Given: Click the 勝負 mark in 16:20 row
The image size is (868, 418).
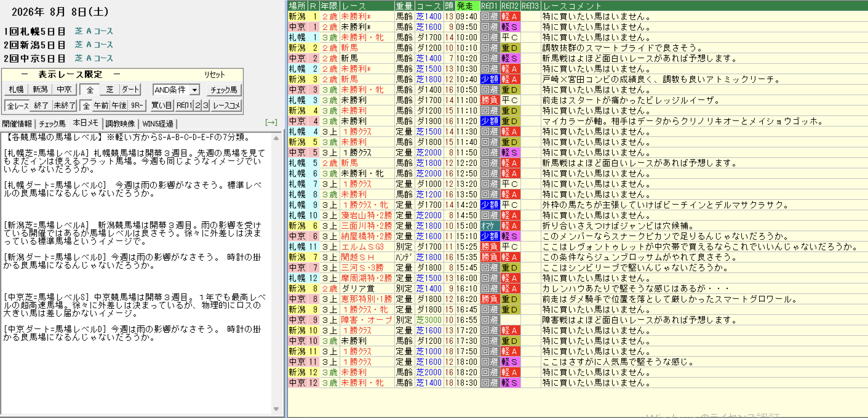Looking at the screenshot, I should coord(490,299).
